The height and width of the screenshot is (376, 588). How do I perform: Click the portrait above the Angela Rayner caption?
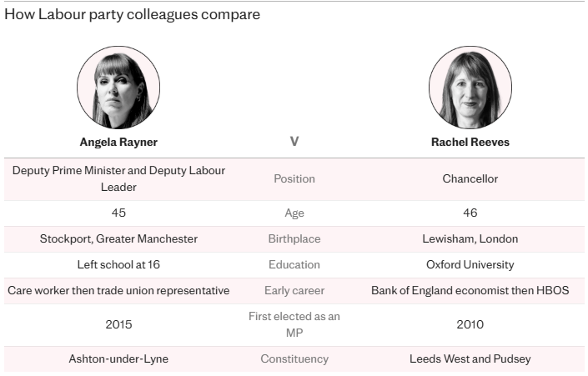(118, 87)
